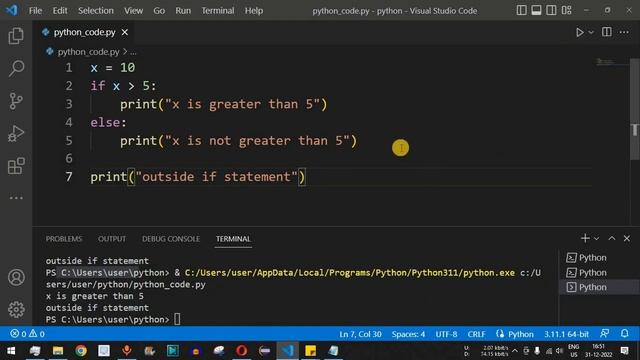Open the launch profile dropdown next to plus
Screen dimensions: 640x360
click(x=596, y=238)
